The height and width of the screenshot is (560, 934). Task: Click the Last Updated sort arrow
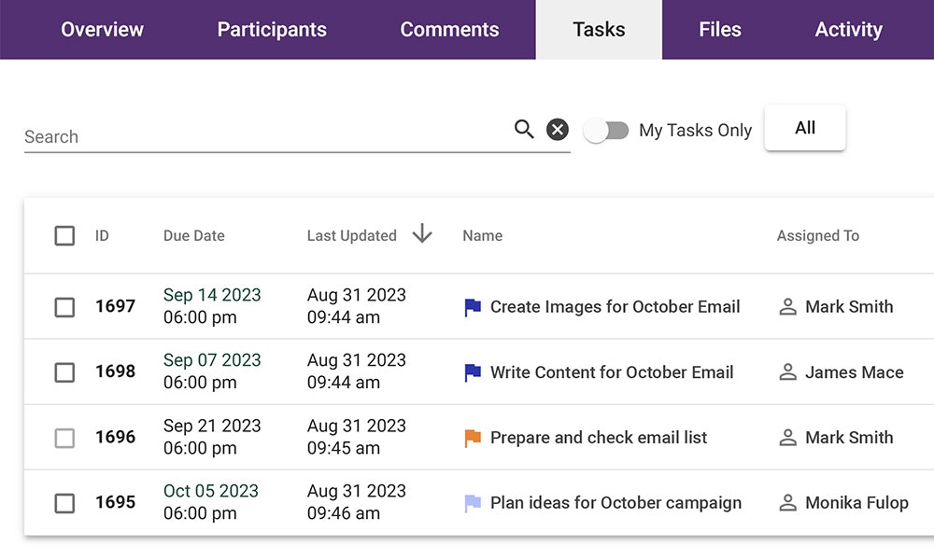tap(422, 234)
